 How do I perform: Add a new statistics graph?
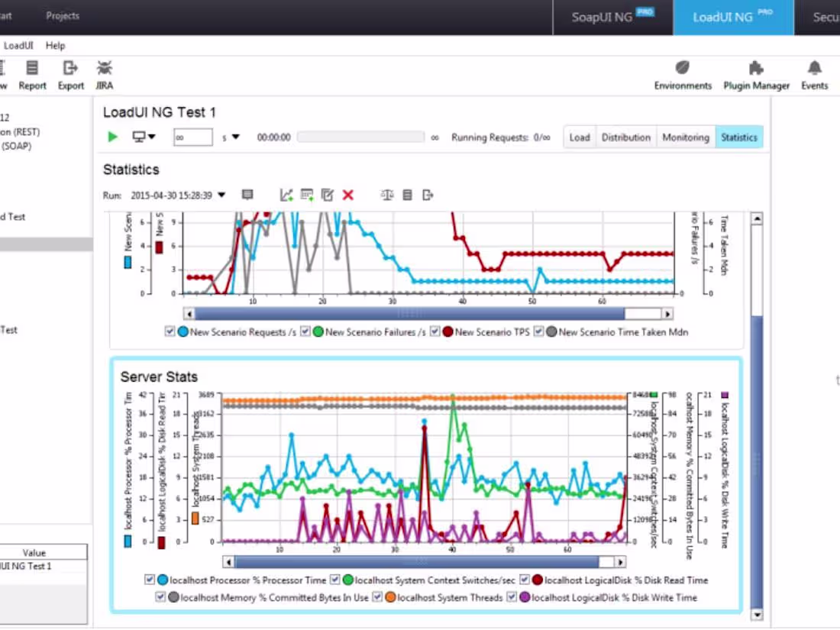pos(286,195)
